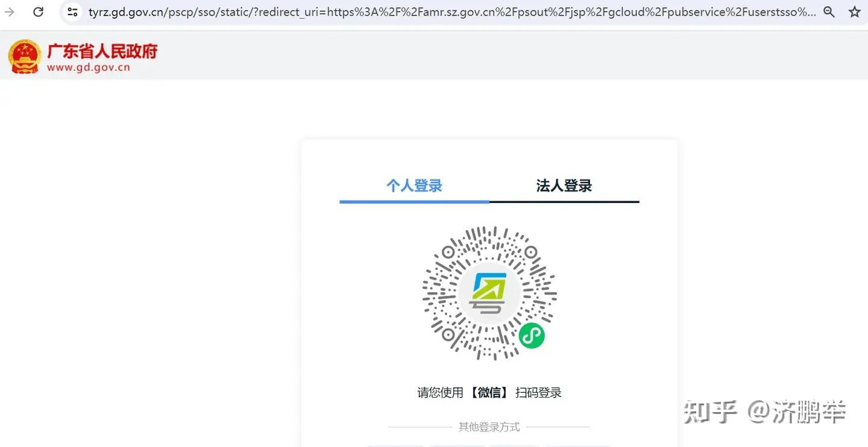This screenshot has height=447, width=868.
Task: Click the 其他登录方式 label
Action: 489,427
